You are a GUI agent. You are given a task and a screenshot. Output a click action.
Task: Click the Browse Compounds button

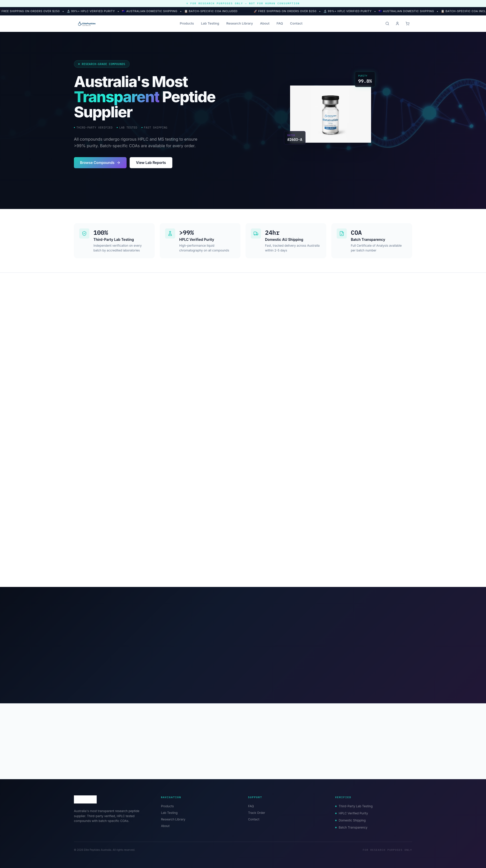(x=100, y=163)
